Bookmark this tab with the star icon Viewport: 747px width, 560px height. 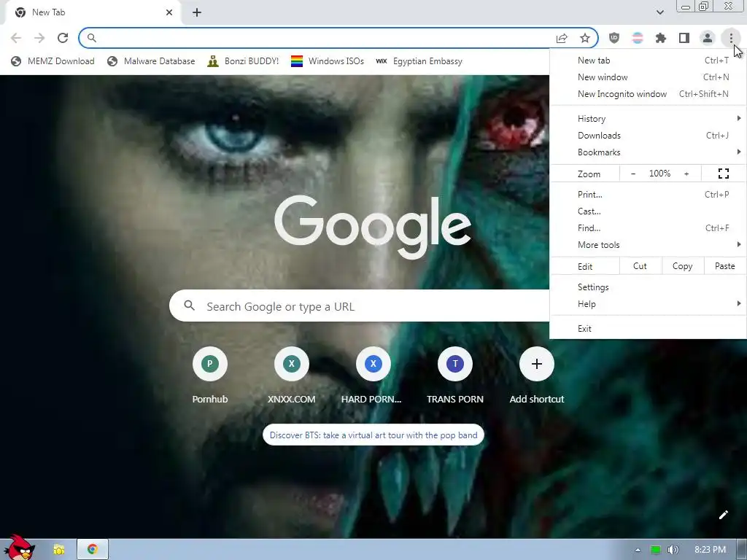click(x=585, y=38)
